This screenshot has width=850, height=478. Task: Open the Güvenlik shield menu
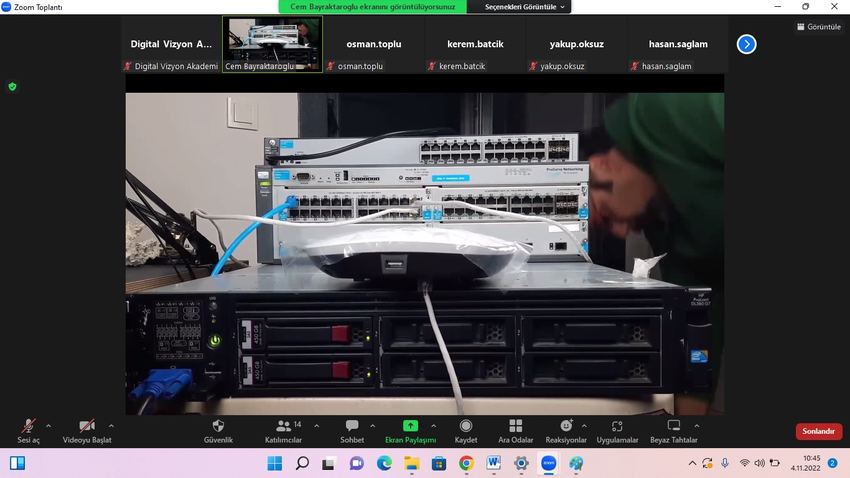point(218,431)
